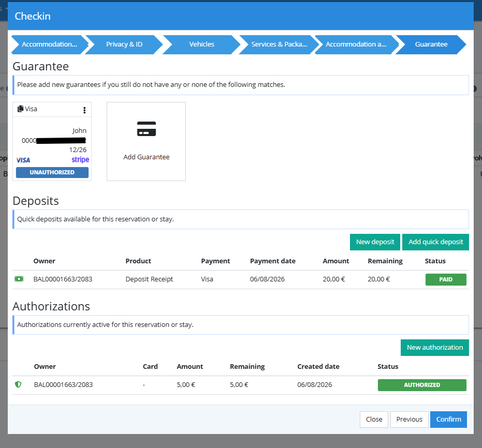Viewport: 482px width, 448px height.
Task: Go to the Vehicles step
Action: tap(202, 44)
